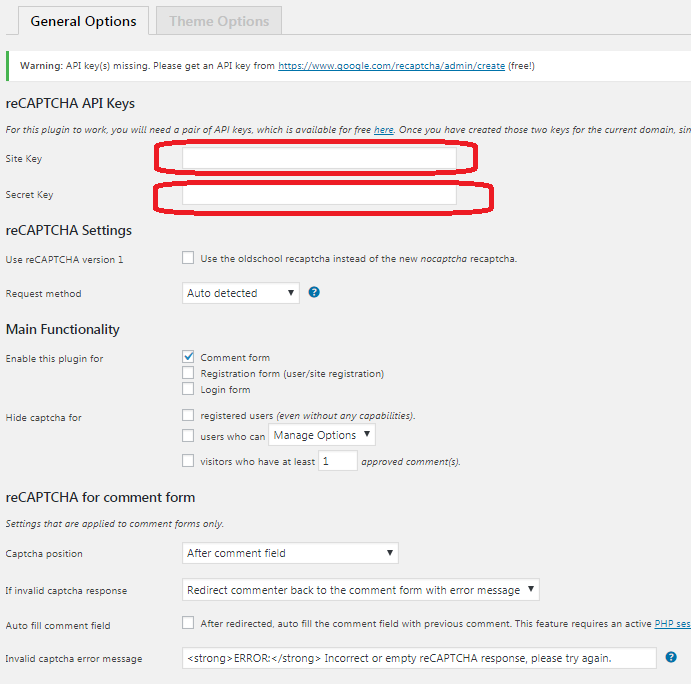Viewport: 691px width, 684px height.
Task: Select the General Options tab
Action: click(x=83, y=21)
